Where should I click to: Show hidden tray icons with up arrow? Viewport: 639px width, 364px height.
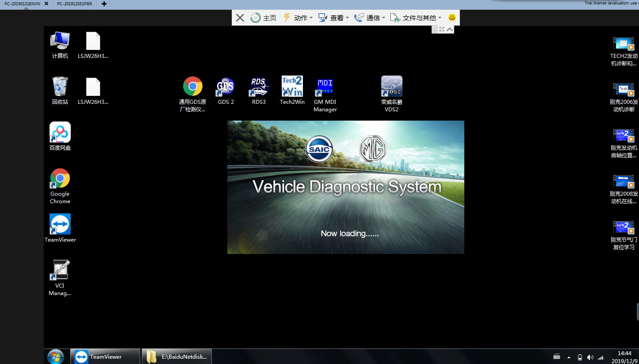tap(569, 357)
